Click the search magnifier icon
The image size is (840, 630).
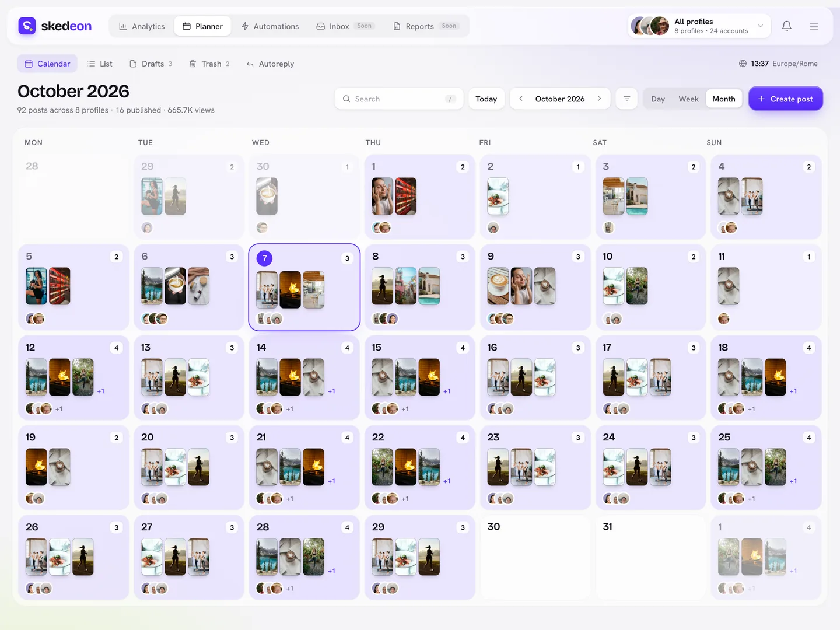click(346, 99)
